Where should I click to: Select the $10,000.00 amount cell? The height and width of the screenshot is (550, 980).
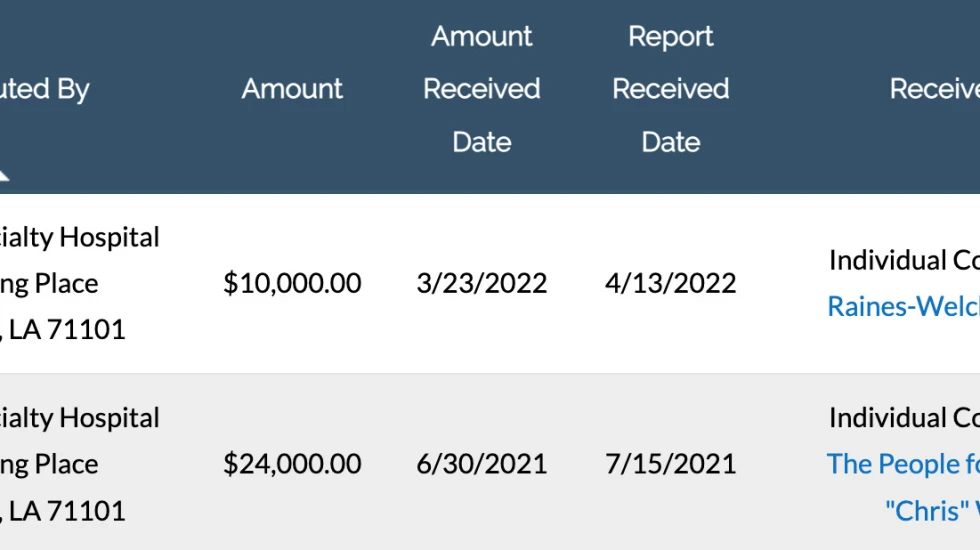pyautogui.click(x=292, y=284)
